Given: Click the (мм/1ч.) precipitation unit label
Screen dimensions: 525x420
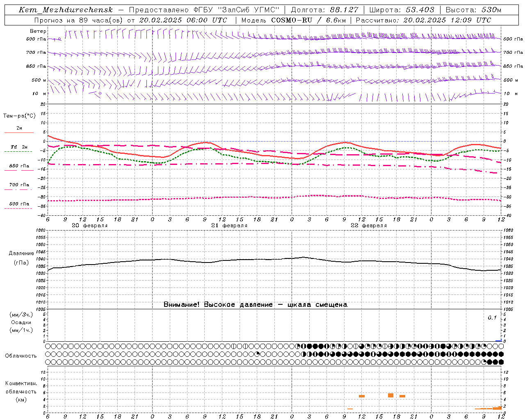Looking at the screenshot, I should [x=21, y=330].
